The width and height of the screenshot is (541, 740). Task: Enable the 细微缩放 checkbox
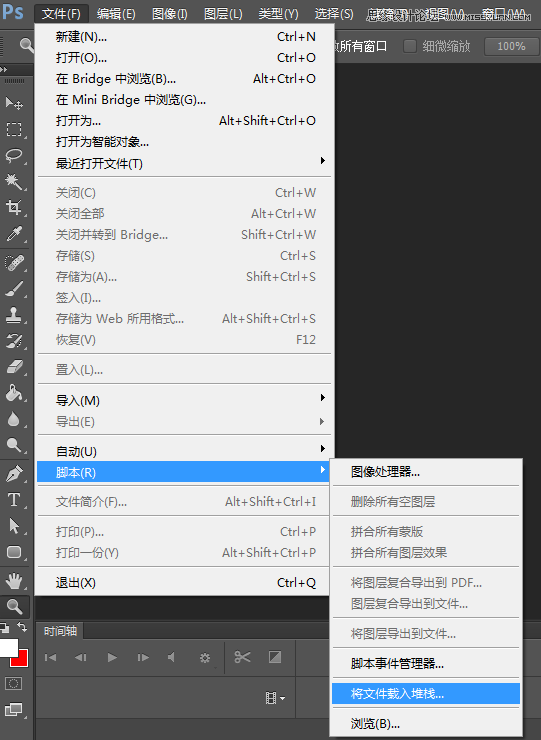[409, 46]
